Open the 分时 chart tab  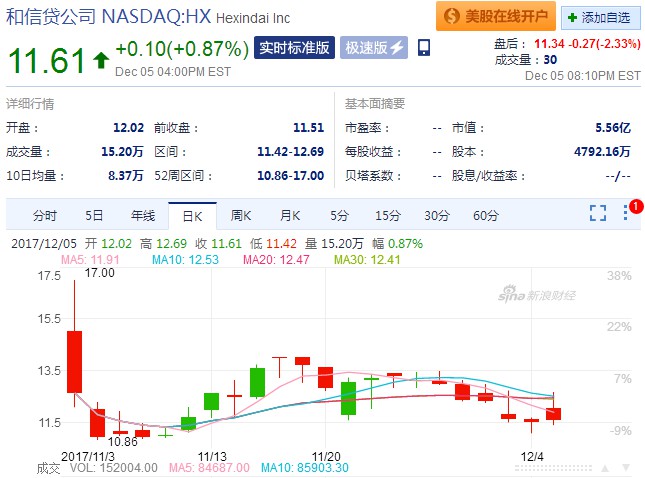point(44,216)
